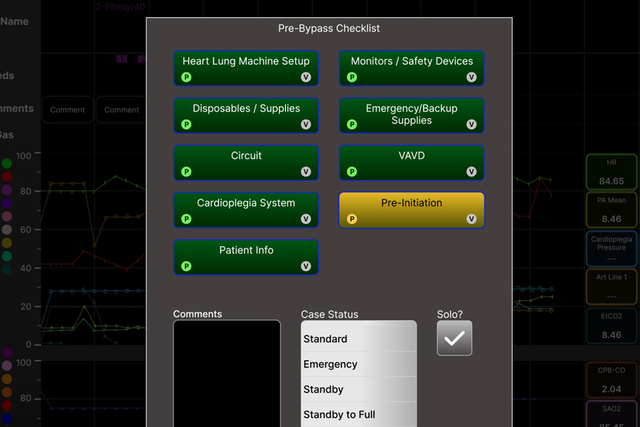This screenshot has height=427, width=640.
Task: Click V icon on Circuit button
Action: (x=306, y=172)
